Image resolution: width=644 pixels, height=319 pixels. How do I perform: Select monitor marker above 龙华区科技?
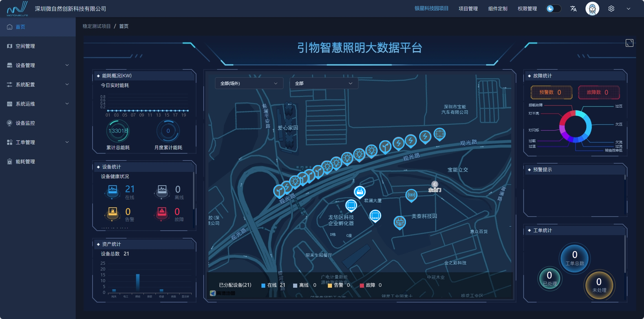(x=351, y=206)
